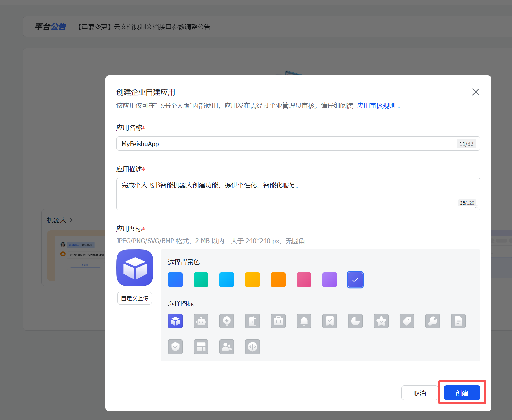
Task: Select the pie chart app icon
Action: [x=355, y=321]
